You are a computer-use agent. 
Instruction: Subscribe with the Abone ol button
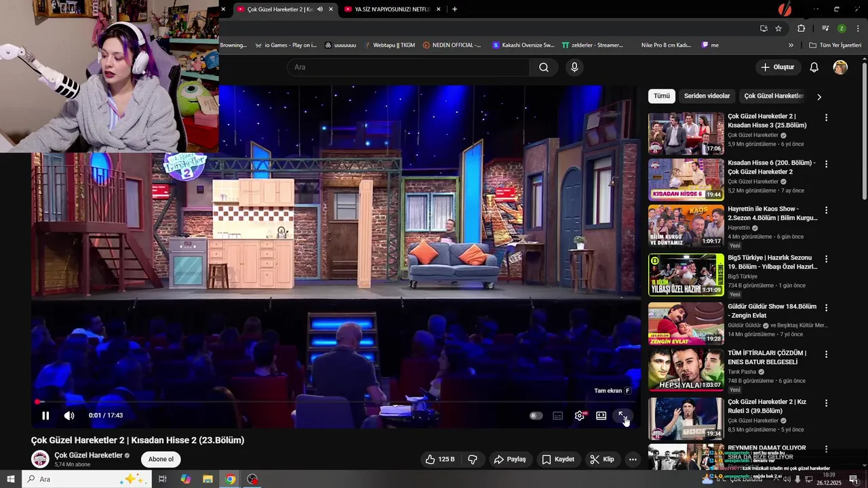(161, 460)
